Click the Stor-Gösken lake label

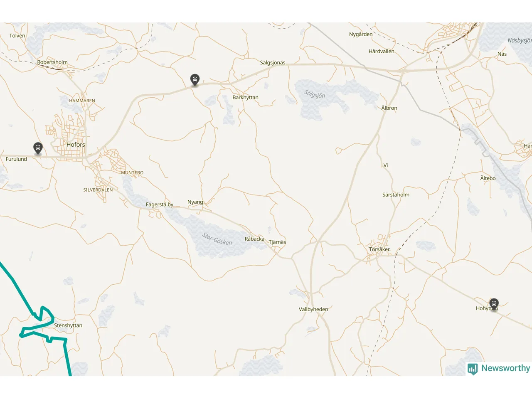pyautogui.click(x=217, y=239)
